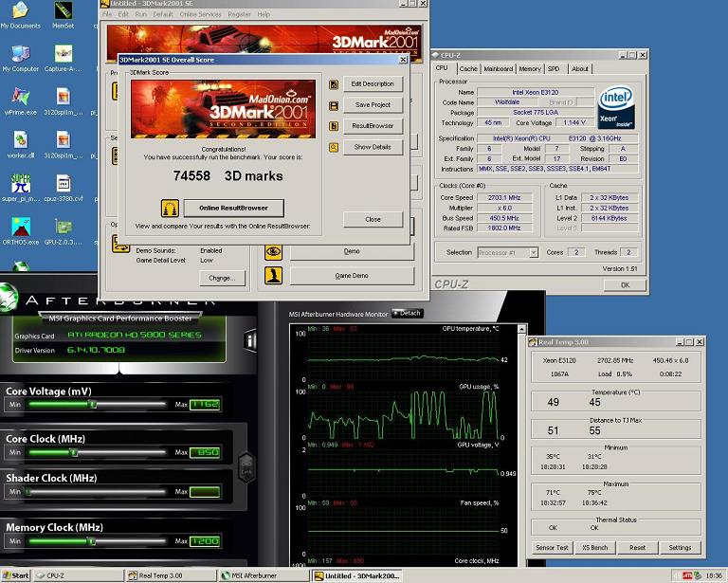Image resolution: width=728 pixels, height=583 pixels.
Task: Switch to the Cache tab in CPU-Z
Action: [468, 68]
